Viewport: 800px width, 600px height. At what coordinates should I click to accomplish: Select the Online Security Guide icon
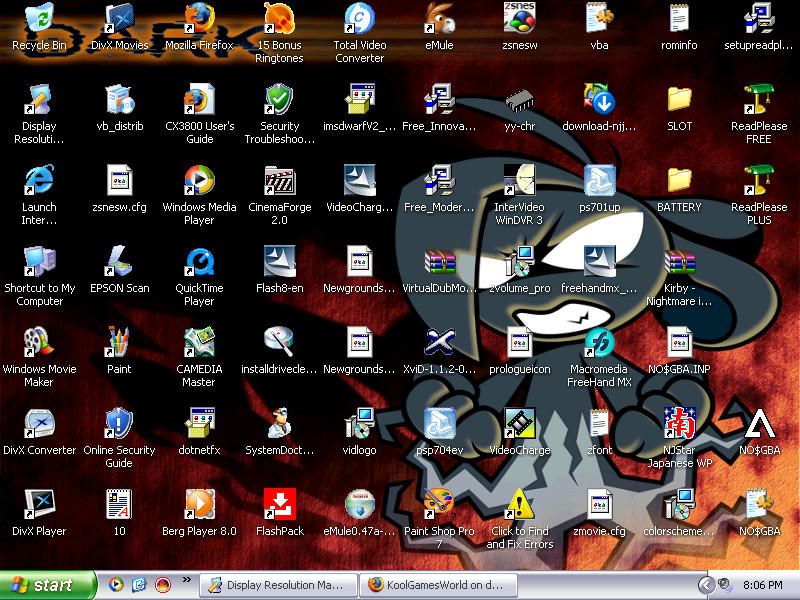[119, 423]
